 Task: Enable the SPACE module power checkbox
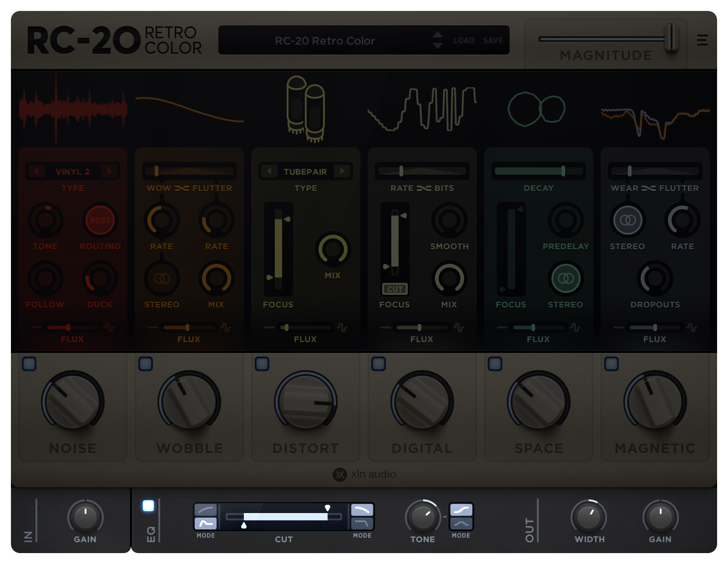coord(495,364)
